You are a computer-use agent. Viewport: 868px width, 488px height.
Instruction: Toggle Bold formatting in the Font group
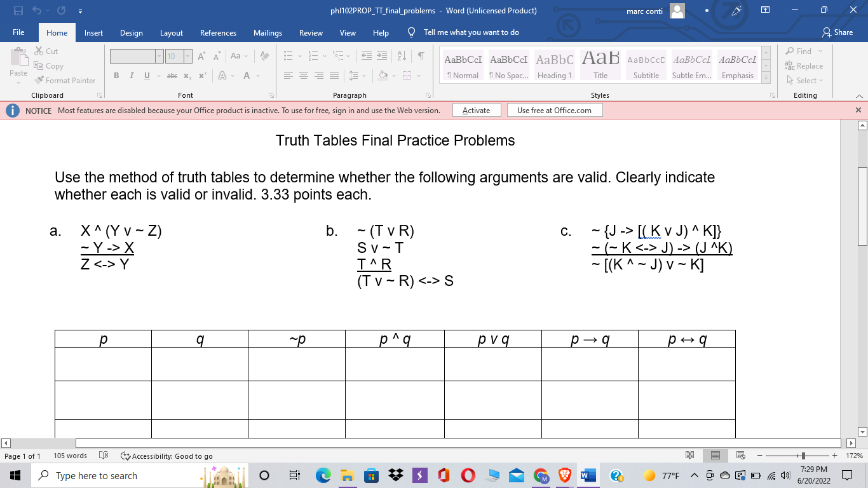tap(116, 74)
